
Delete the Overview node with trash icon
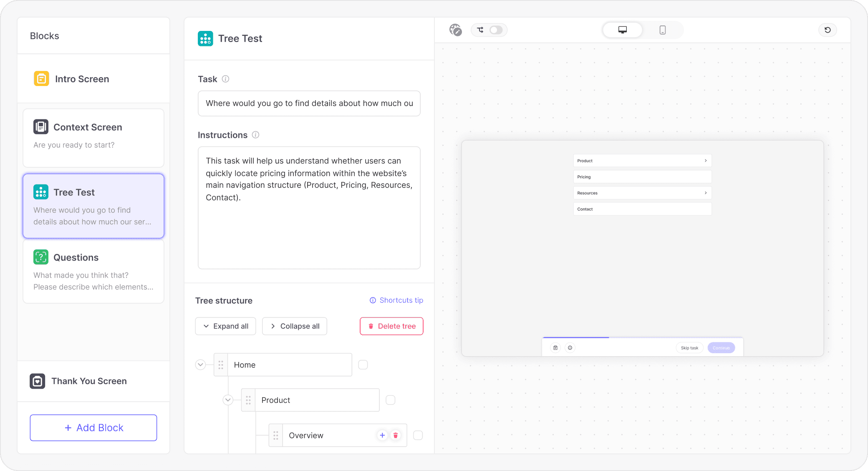(396, 435)
